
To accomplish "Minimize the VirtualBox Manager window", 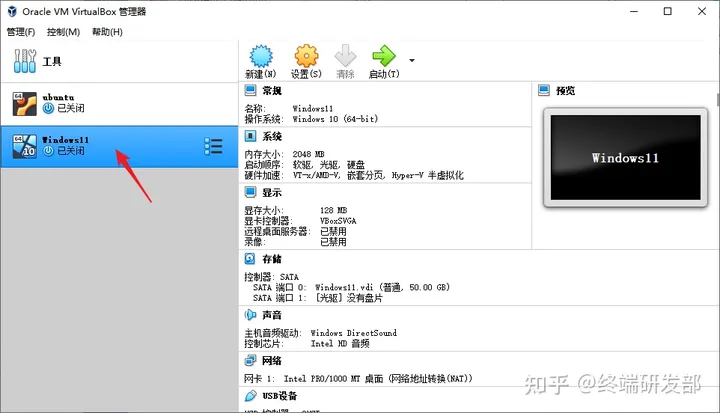I will [x=634, y=11].
